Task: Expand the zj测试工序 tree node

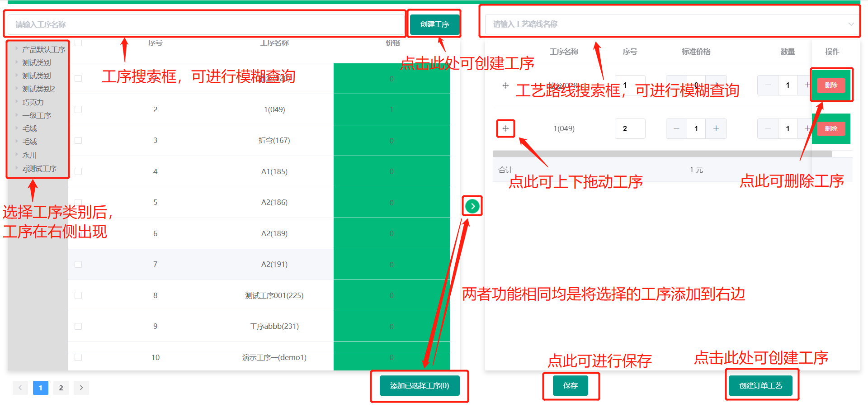Action: [17, 168]
